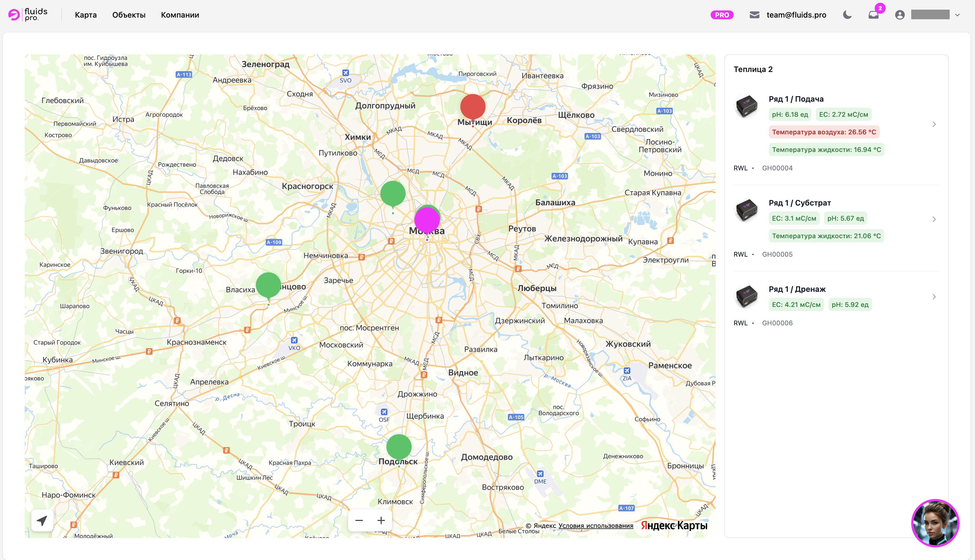Open Условия использования link on map
The height and width of the screenshot is (560, 975).
595,526
